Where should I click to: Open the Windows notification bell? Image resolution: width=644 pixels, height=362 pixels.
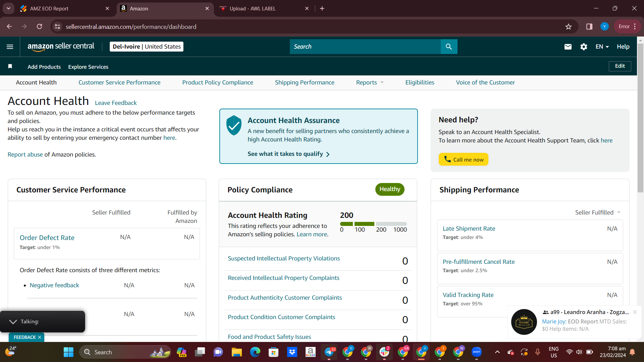click(x=632, y=352)
